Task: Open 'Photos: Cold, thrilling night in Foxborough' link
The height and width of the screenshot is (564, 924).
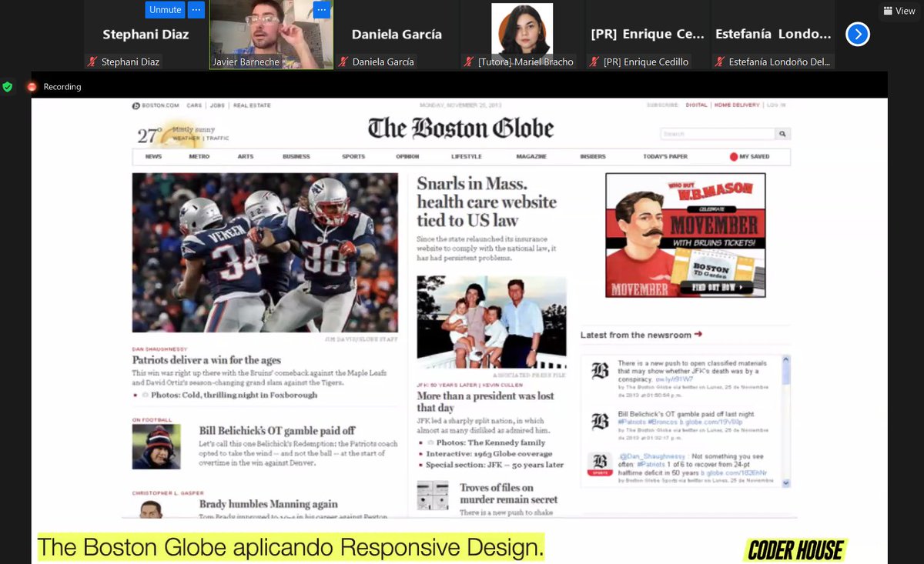Action: [x=234, y=395]
